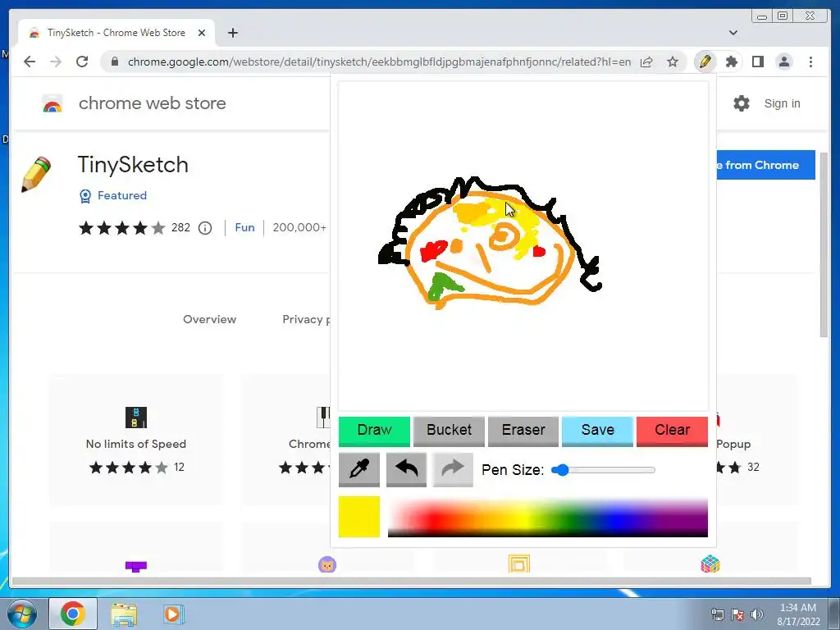Activate the Draw tool button
The width and height of the screenshot is (840, 630).
pyautogui.click(x=374, y=431)
